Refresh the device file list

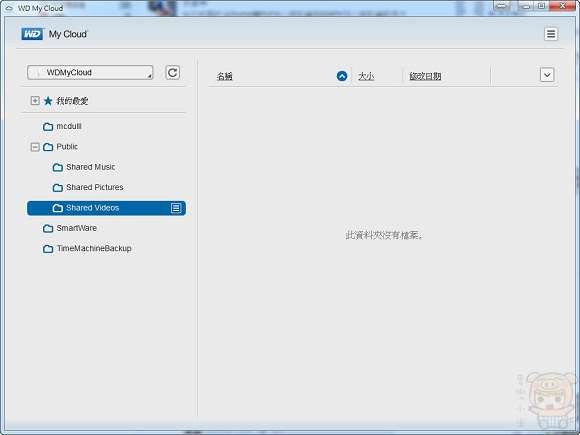coord(172,72)
